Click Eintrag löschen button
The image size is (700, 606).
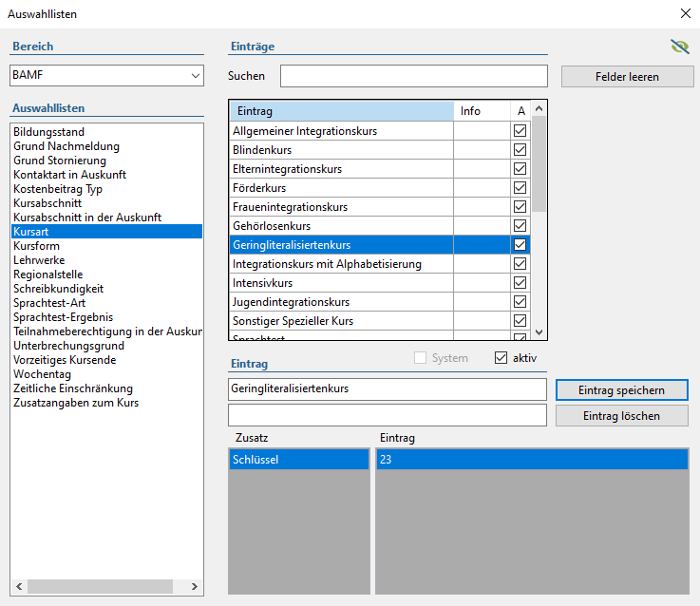pyautogui.click(x=621, y=416)
